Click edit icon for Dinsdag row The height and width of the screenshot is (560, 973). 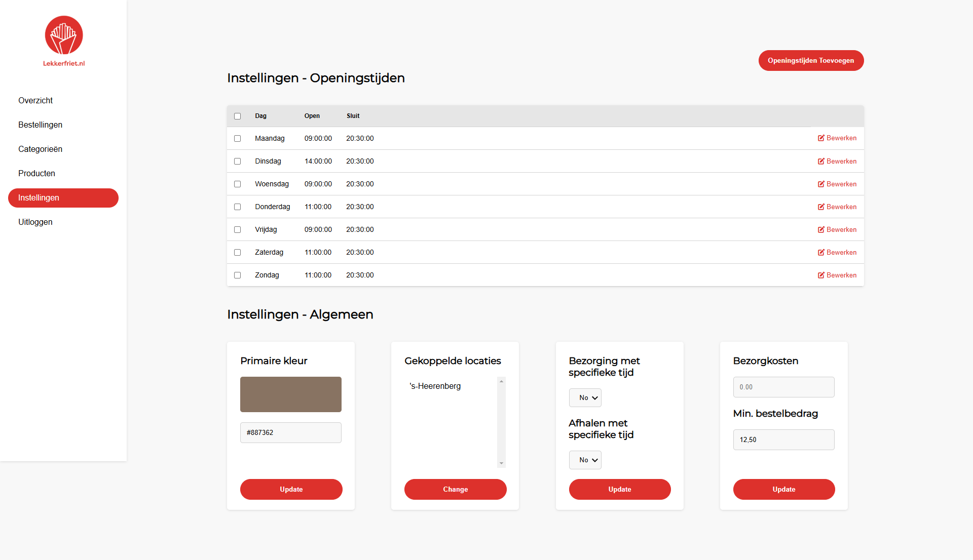point(821,162)
